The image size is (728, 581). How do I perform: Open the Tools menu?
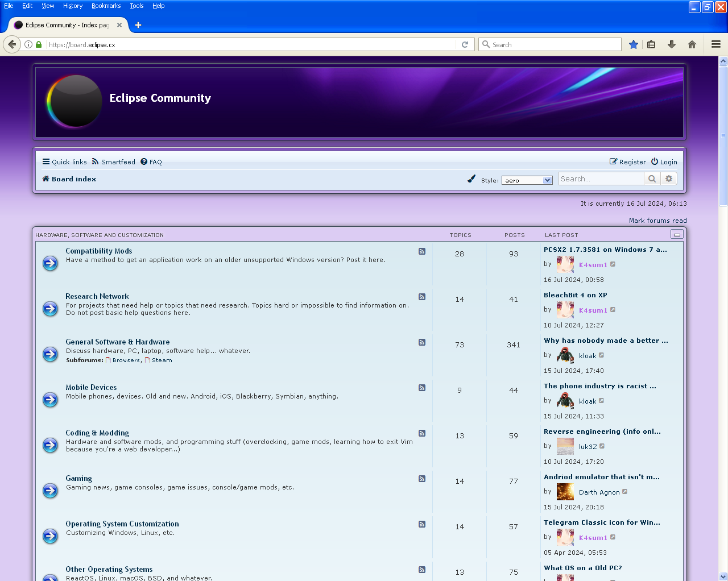136,6
